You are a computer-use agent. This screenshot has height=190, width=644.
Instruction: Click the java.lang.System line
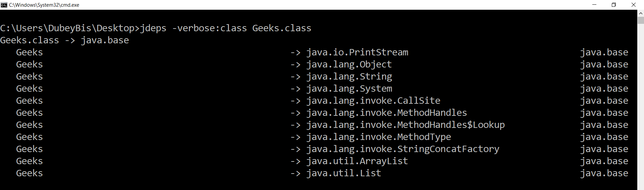tap(349, 89)
